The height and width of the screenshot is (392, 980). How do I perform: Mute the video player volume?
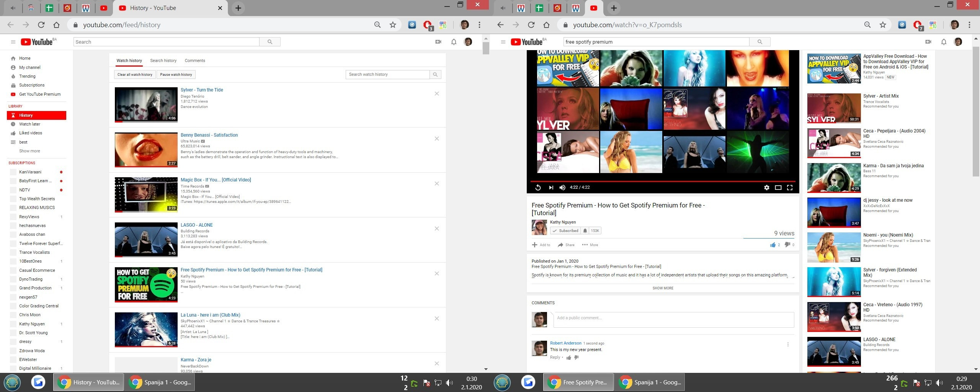pyautogui.click(x=562, y=188)
